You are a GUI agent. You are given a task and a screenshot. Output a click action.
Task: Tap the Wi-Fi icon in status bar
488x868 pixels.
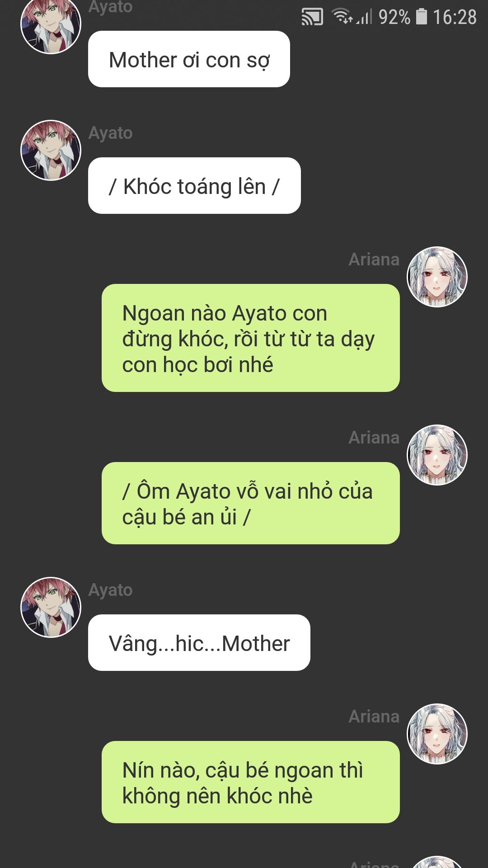[x=343, y=16]
